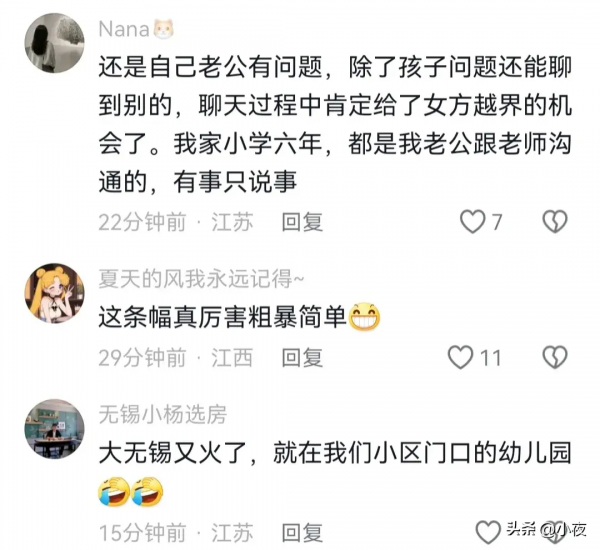Open username 夏天的风我永远记得~
The image size is (600, 550).
click(201, 279)
